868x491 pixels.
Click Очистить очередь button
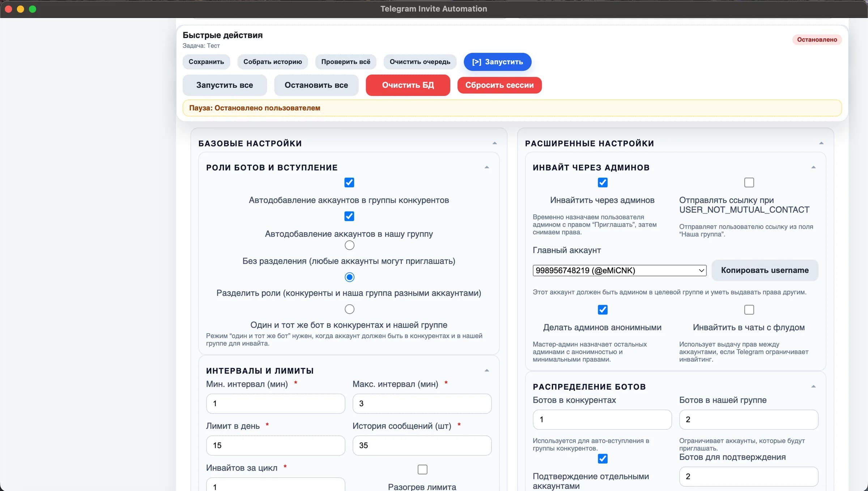click(x=420, y=62)
